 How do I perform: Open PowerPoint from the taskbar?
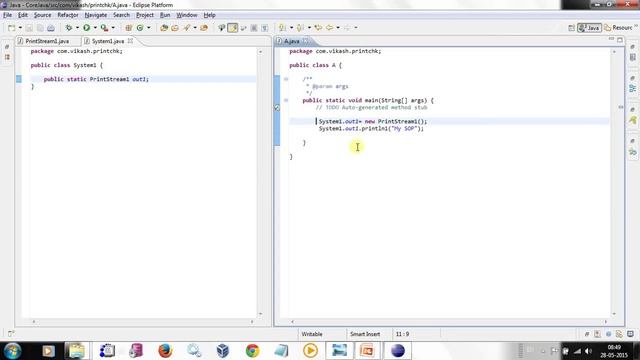[367, 351]
